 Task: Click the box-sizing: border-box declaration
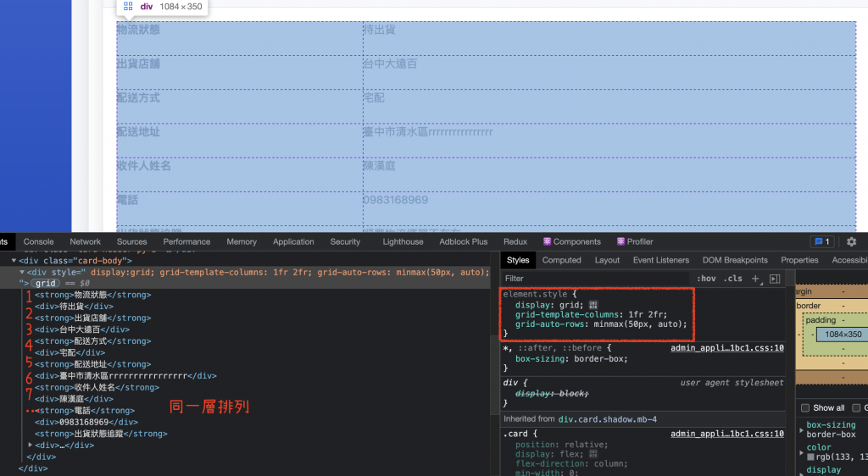[571, 359]
